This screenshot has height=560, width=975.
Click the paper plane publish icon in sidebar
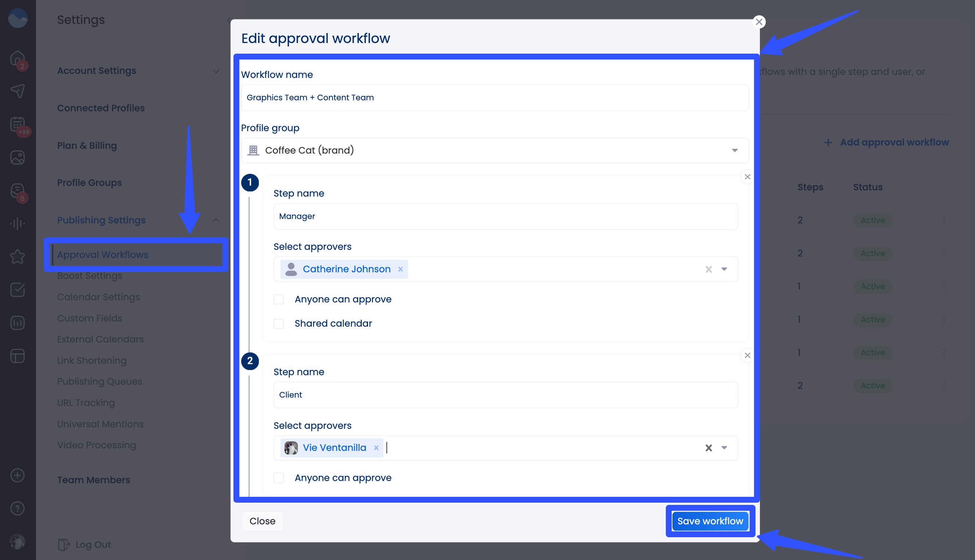pos(18,91)
